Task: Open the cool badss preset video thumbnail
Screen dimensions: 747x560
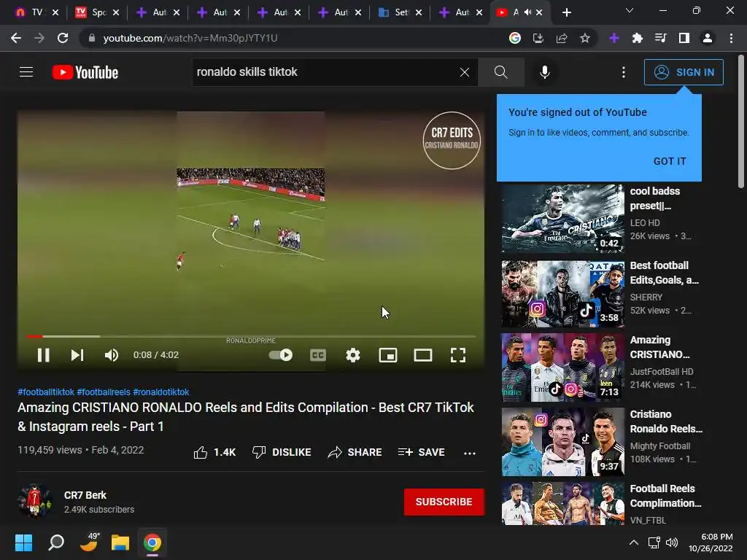Action: pos(562,219)
